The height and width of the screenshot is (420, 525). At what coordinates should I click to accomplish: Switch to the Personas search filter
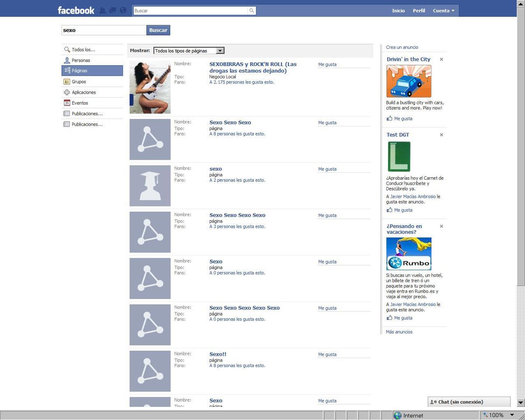(x=81, y=60)
